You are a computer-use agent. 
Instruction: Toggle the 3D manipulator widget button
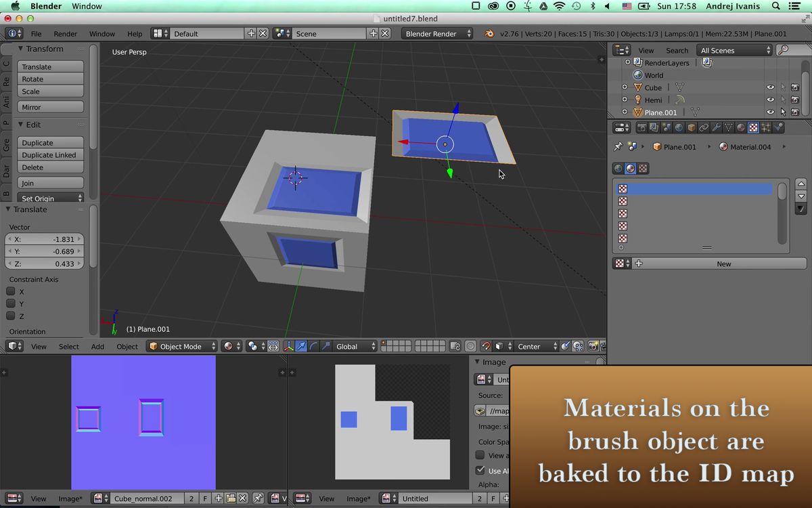[288, 346]
